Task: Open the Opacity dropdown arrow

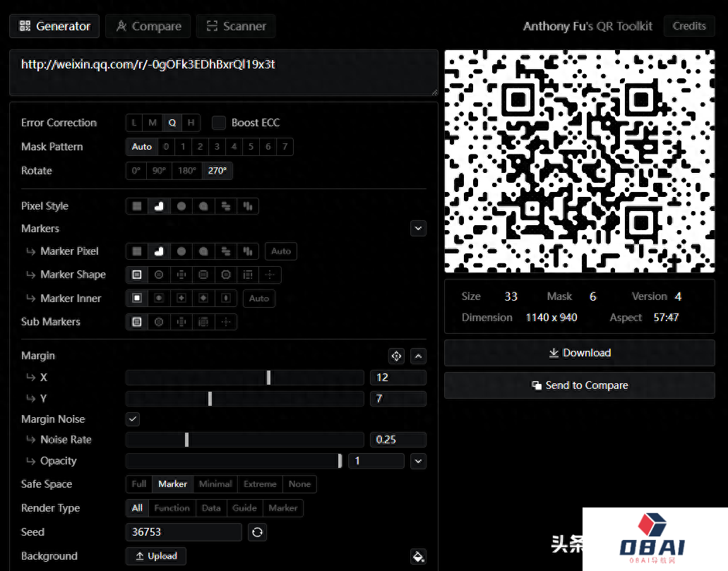Action: click(418, 461)
